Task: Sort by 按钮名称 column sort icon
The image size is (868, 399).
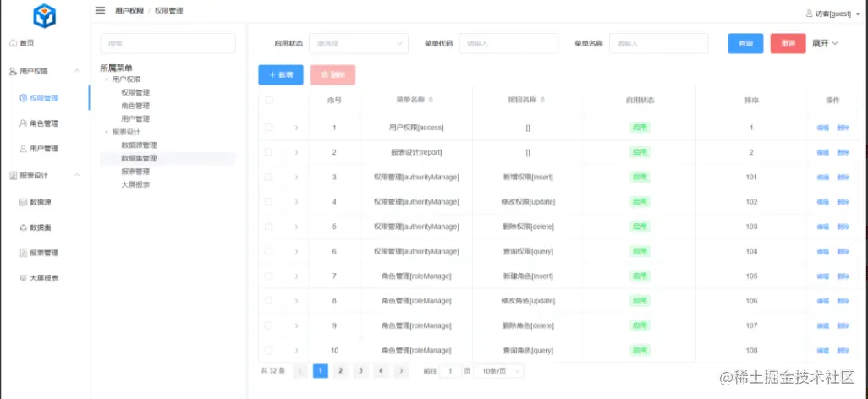Action: coord(542,100)
